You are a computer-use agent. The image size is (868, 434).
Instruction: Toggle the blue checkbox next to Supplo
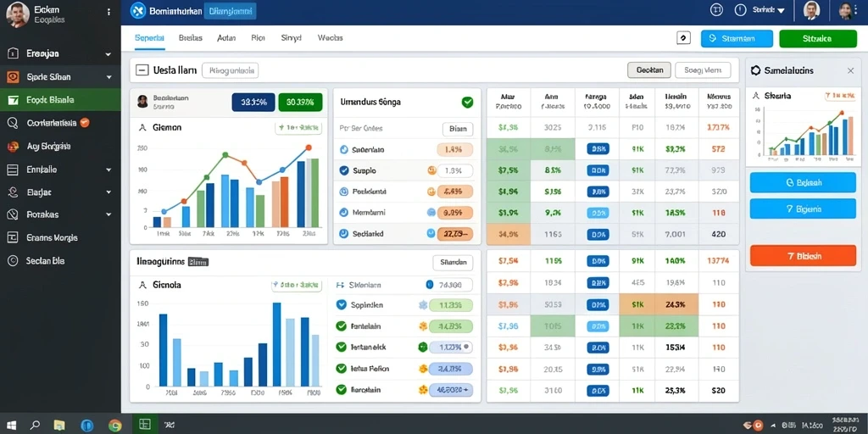point(344,170)
